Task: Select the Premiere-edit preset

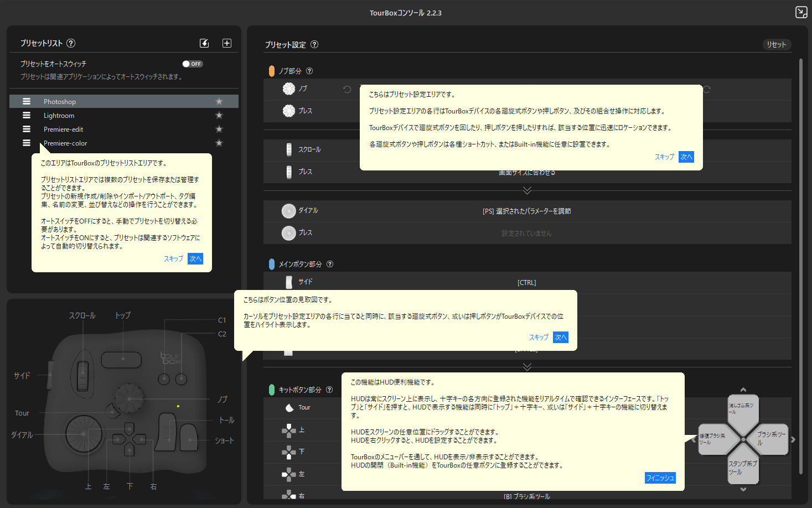Action: [63, 129]
